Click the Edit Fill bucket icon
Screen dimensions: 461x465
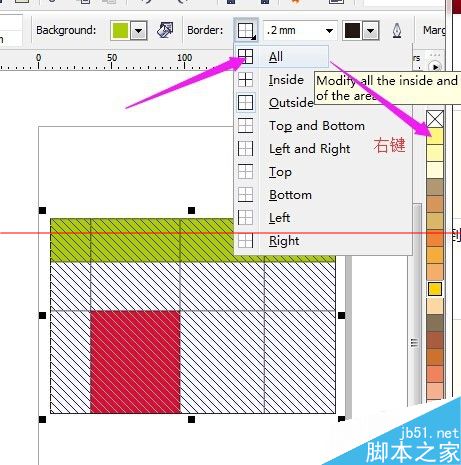pos(165,30)
